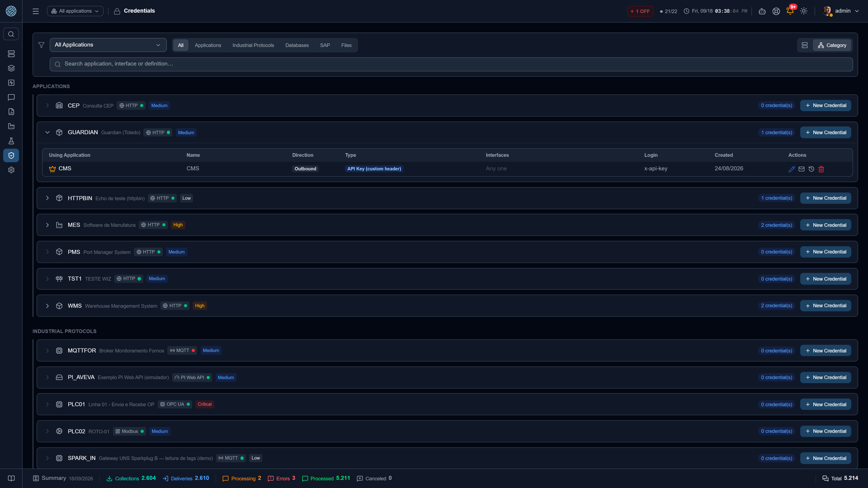
Task: Select the Databases filter tab
Action: pyautogui.click(x=297, y=45)
